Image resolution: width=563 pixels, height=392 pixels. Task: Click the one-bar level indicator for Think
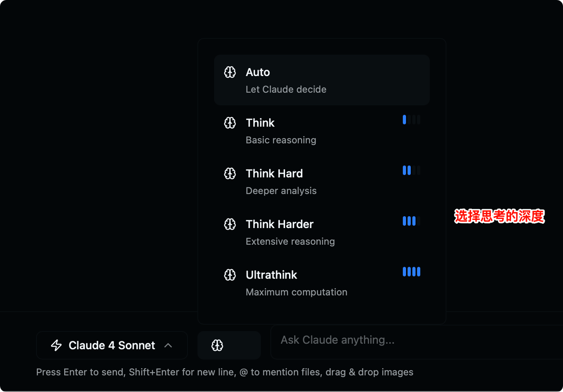411,120
